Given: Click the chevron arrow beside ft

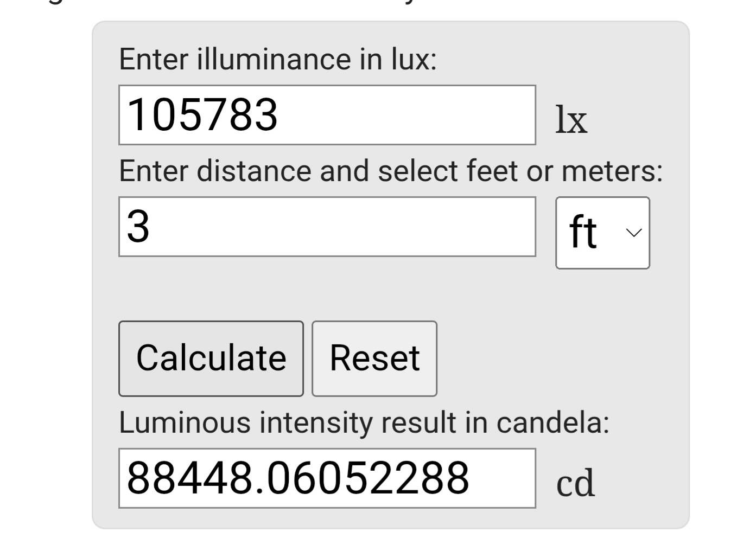Looking at the screenshot, I should click(633, 233).
